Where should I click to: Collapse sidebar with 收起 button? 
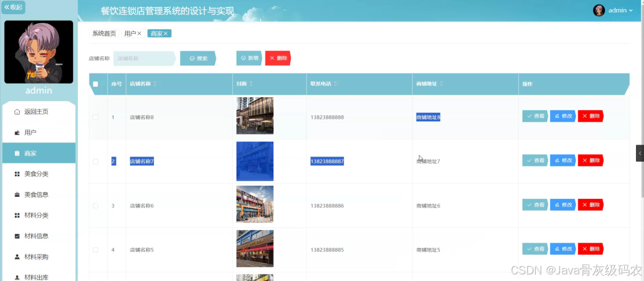(x=13, y=7)
